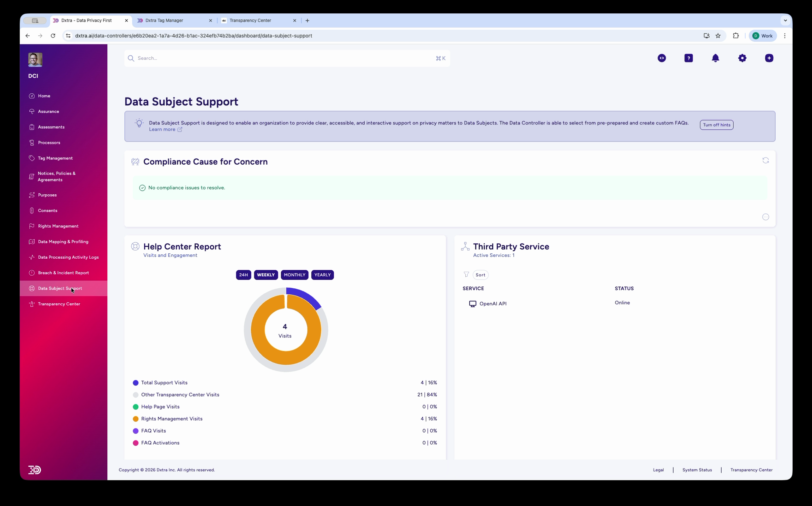Viewport: 812px width, 506px height.
Task: Open the Rights Management sidebar entry
Action: click(58, 226)
